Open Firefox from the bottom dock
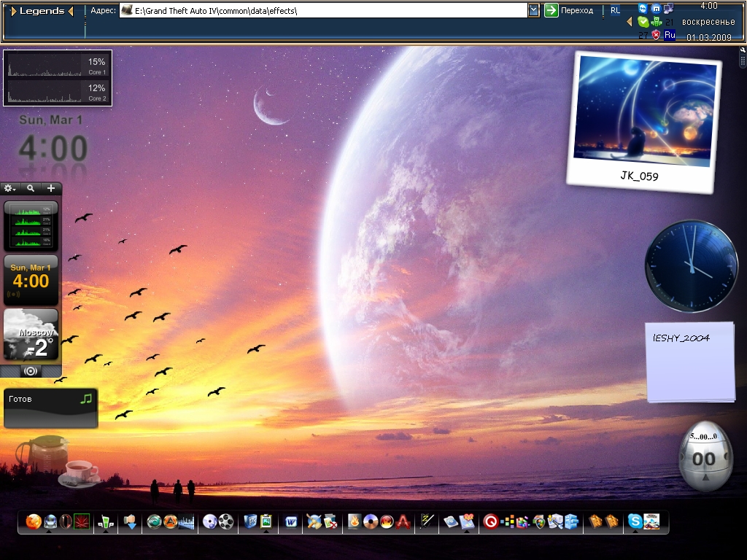This screenshot has width=747, height=560. point(34,521)
